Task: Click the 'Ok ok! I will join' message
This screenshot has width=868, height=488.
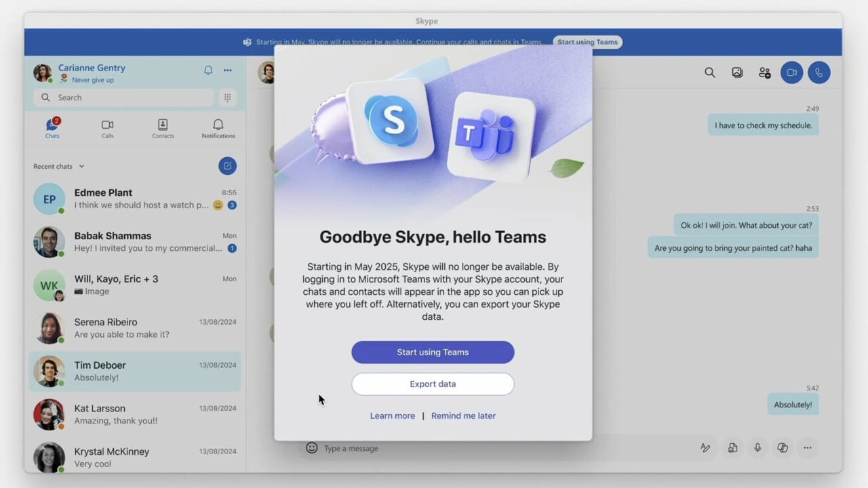Action: (x=746, y=225)
